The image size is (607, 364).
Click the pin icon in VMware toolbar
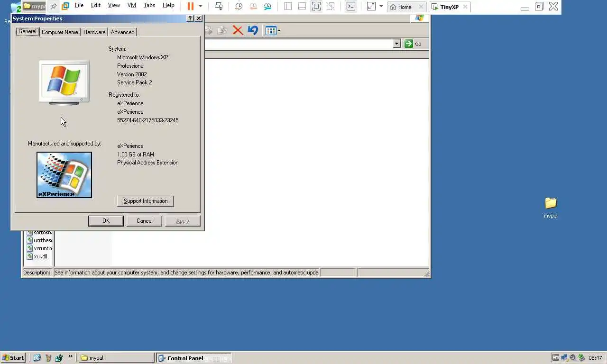(x=54, y=6)
